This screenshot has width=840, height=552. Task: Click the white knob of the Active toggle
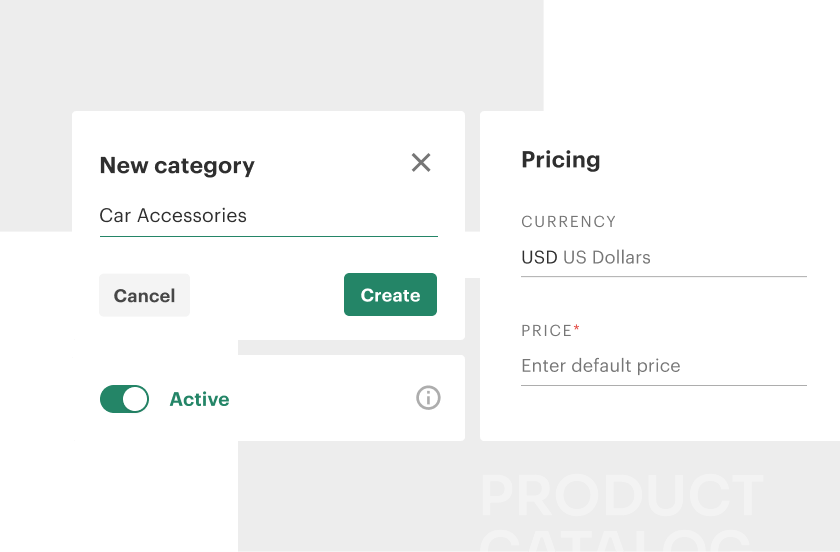pyautogui.click(x=135, y=399)
